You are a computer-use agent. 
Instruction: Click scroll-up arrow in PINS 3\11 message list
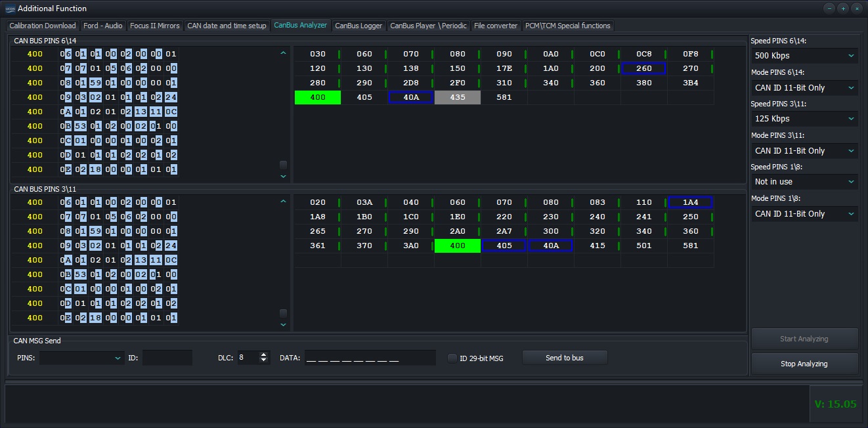coord(283,202)
